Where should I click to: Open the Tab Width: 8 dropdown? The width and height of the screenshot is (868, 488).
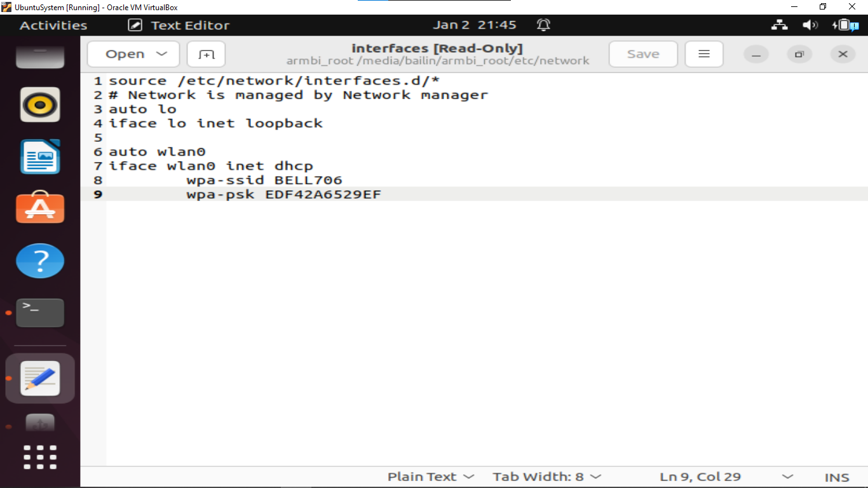[x=546, y=477]
